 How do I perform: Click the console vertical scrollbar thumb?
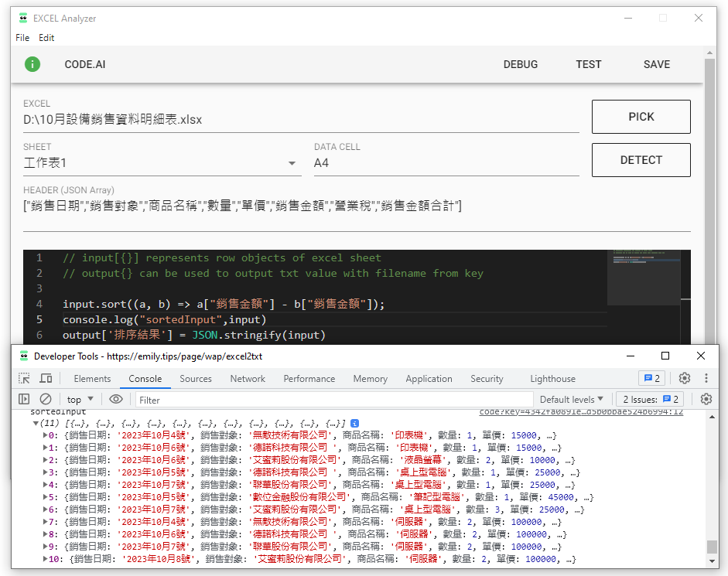pos(712,547)
